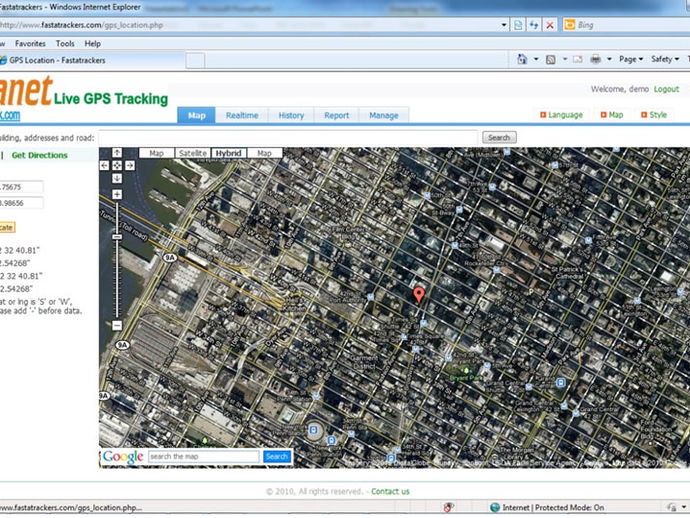
Task: Go to the browser Home page icon
Action: pyautogui.click(x=522, y=59)
